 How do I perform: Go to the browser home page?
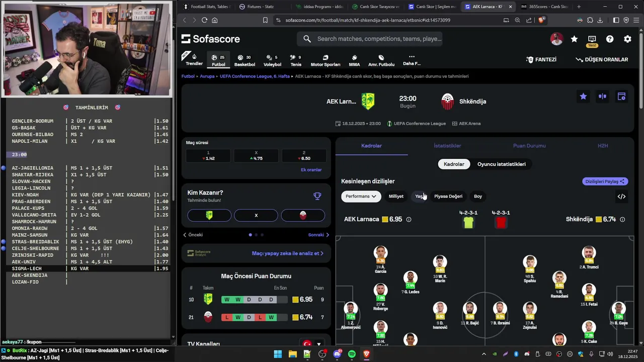[215, 20]
